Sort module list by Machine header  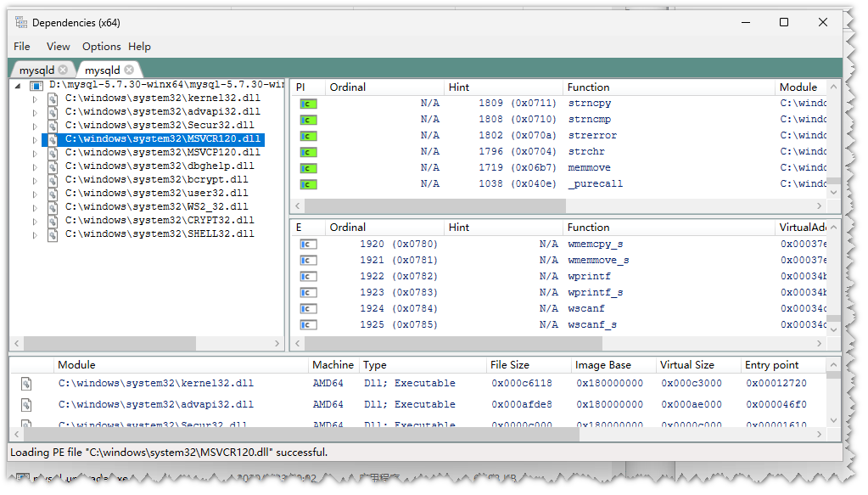pyautogui.click(x=333, y=365)
